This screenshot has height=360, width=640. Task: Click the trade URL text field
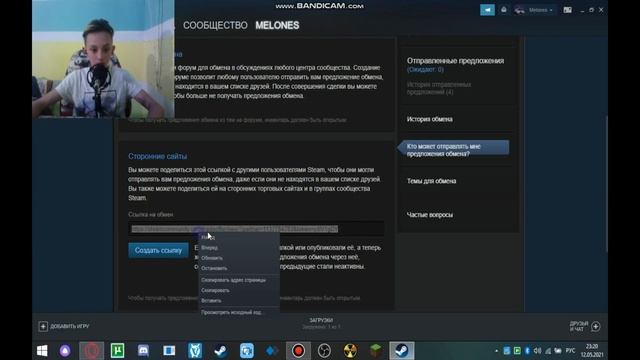256,229
